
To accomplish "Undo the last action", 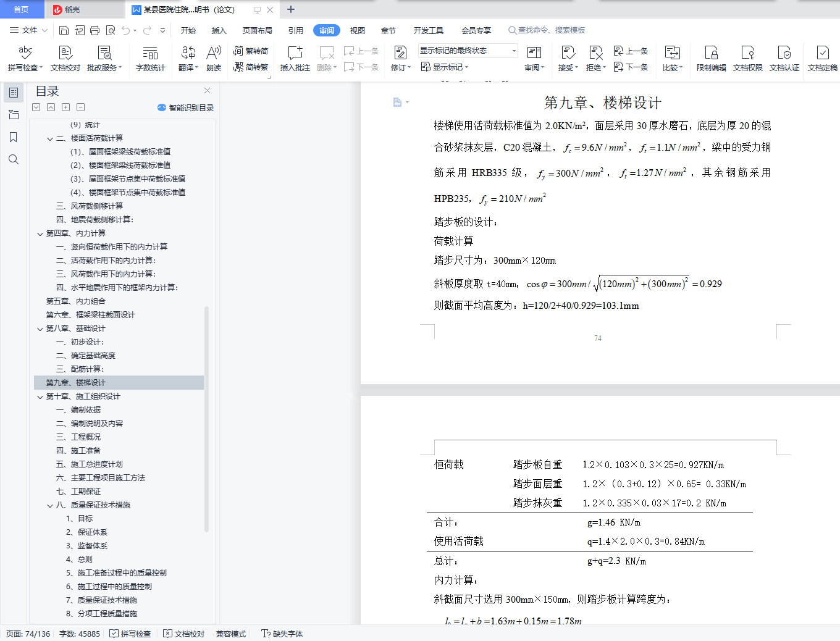I will point(126,30).
